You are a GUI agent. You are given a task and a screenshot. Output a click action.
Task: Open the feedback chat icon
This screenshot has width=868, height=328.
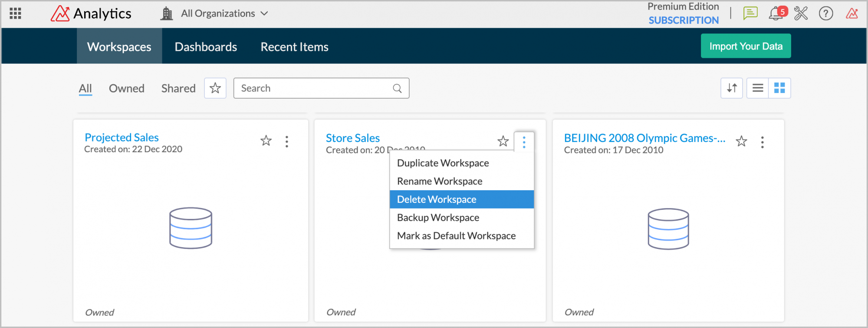(x=750, y=13)
